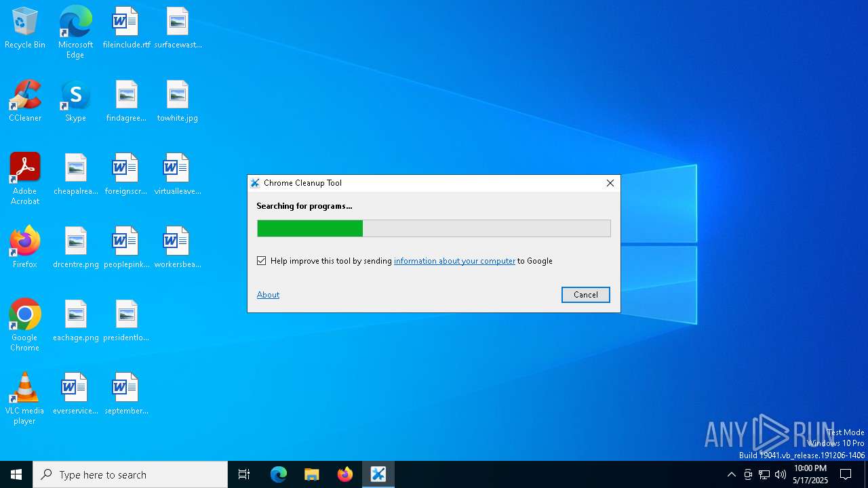
Task: Open the Adobe Acrobat desktop shortcut
Action: point(25,179)
